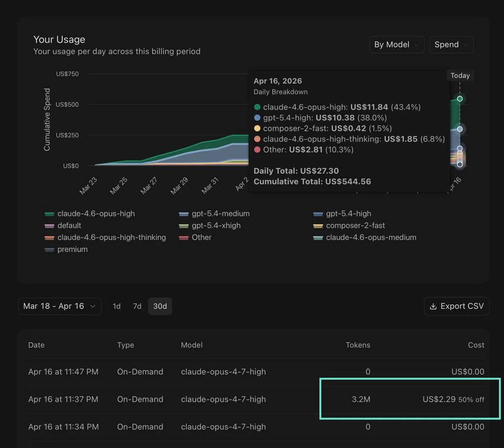Switch to the 7d time range
Image resolution: width=504 pixels, height=448 pixels.
(137, 306)
